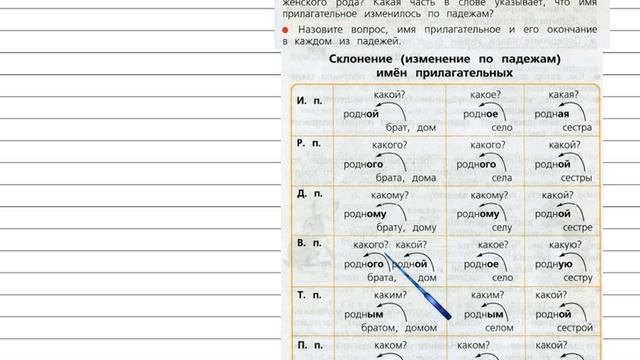Viewport: 640px width, 360px height.
Task: Click 'родной' above 'сестры'
Action: (x=552, y=164)
